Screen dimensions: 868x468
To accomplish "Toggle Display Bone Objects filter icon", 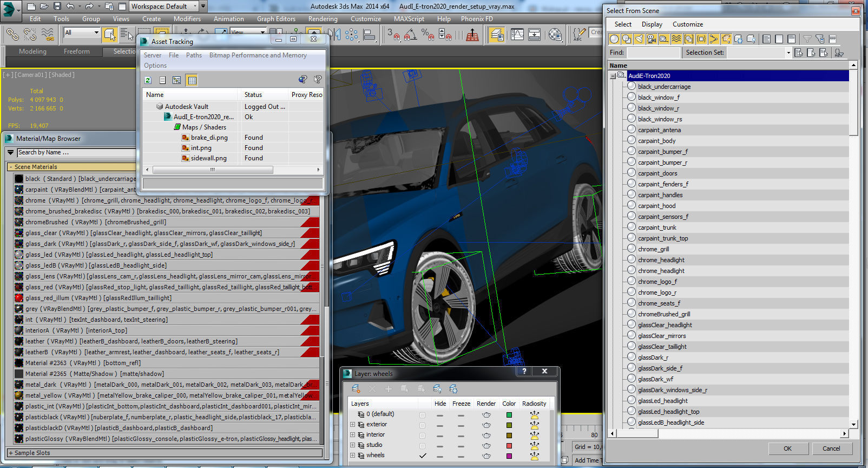I will 713,39.
